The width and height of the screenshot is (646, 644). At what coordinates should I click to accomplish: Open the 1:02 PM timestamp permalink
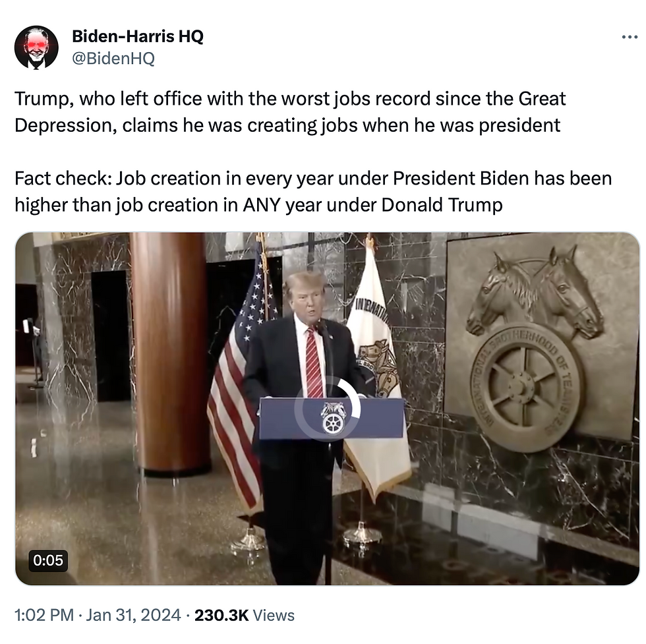tap(44, 615)
